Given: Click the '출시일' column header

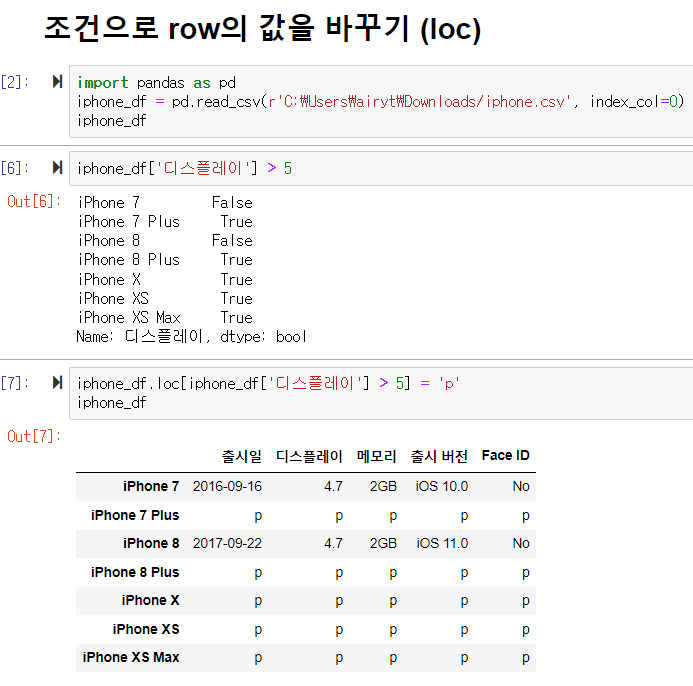Looking at the screenshot, I should [242, 456].
